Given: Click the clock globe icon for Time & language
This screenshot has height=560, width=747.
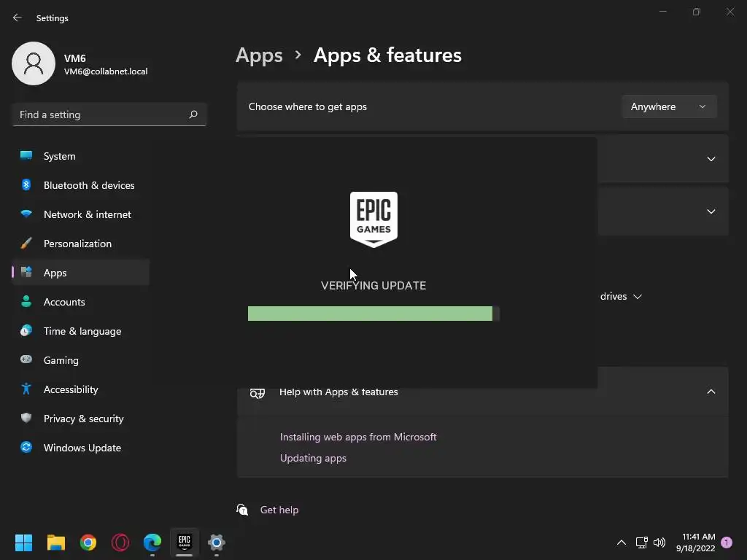Looking at the screenshot, I should coord(26,330).
